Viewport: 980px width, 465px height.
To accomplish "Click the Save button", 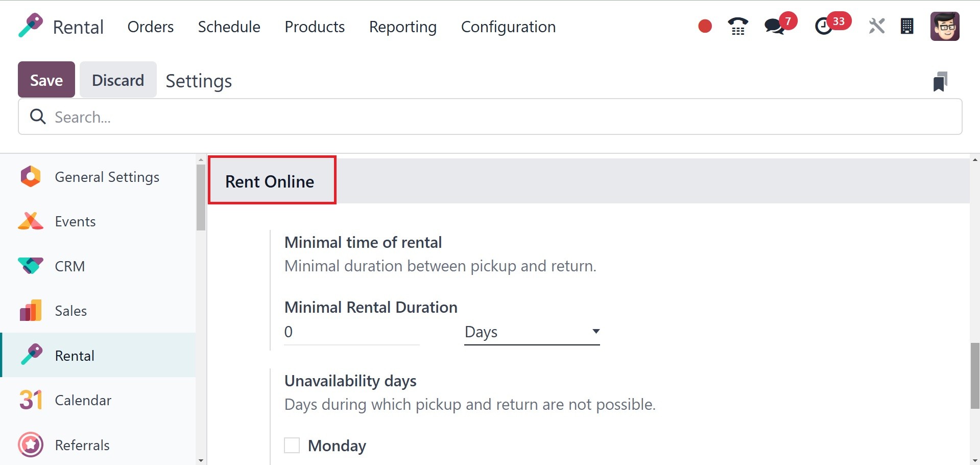I will click(46, 80).
